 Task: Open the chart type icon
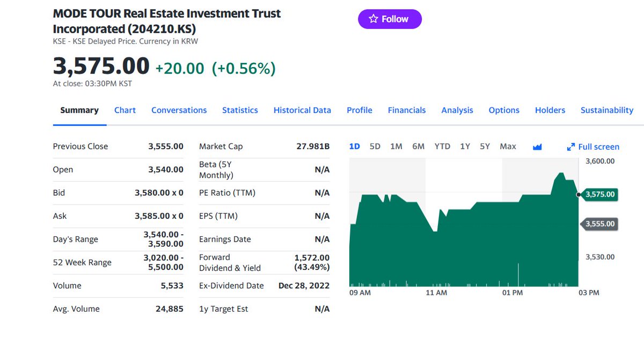point(537,147)
